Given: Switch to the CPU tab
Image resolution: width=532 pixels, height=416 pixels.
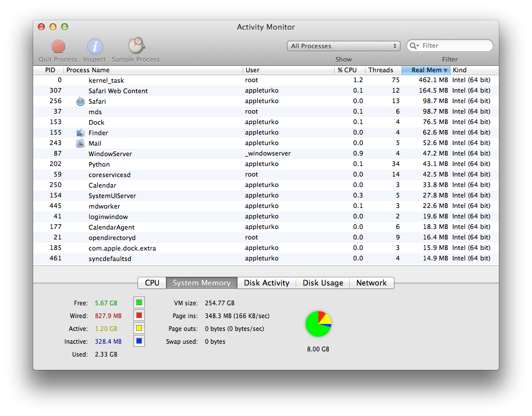Looking at the screenshot, I should (x=152, y=283).
